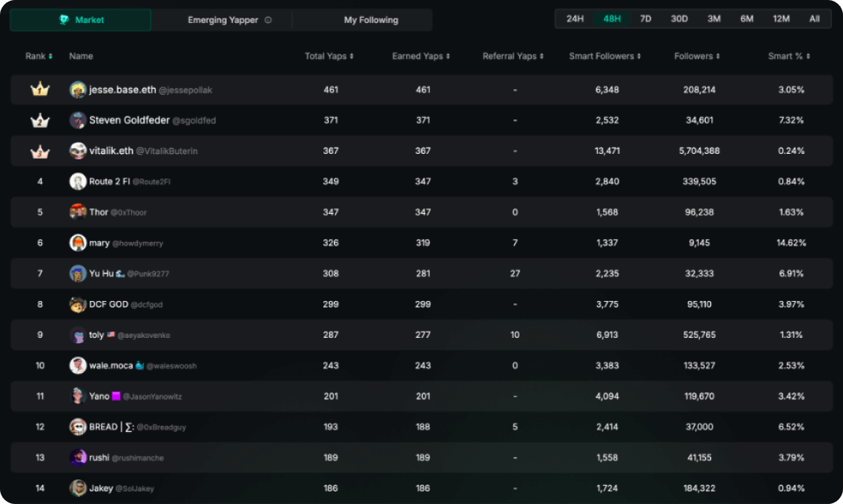Viewport: 843px width, 504px height.
Task: Open the Market tab
Action: (80, 20)
